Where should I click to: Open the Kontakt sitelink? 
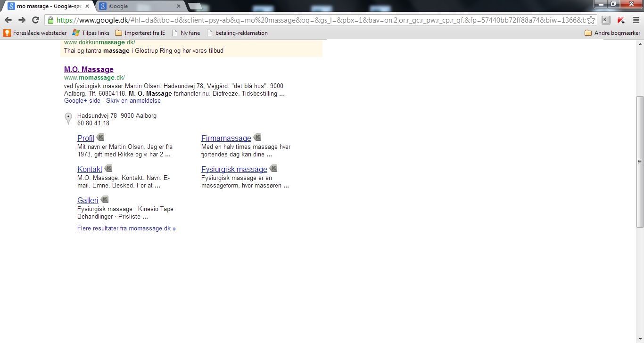coord(90,169)
